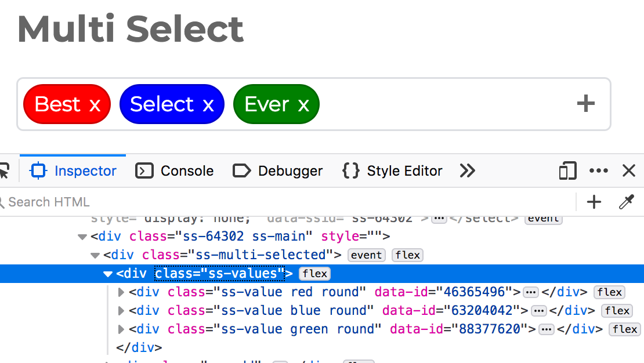
Task: Toggle flex badge on blue round row
Action: click(x=617, y=310)
